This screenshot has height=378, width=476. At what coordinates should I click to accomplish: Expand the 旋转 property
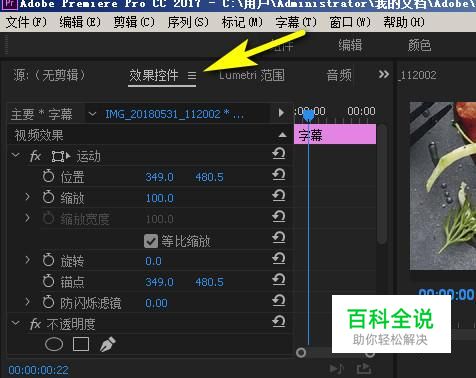[27, 260]
